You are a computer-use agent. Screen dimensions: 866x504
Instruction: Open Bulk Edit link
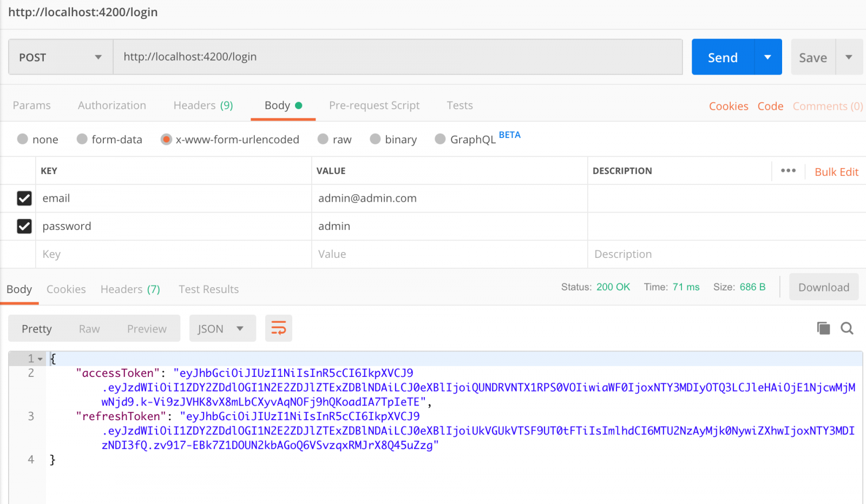(x=836, y=172)
